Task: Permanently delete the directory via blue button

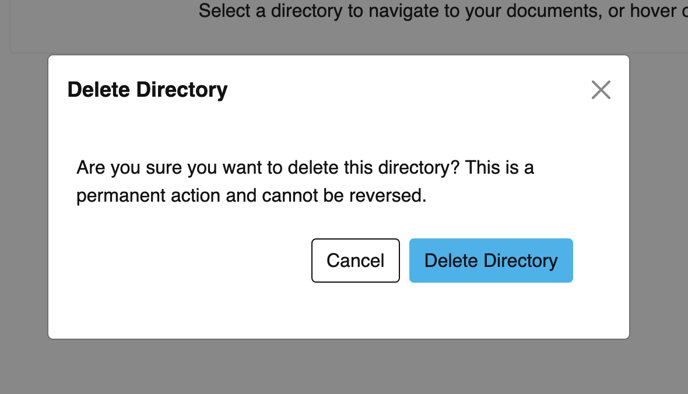Action: pyautogui.click(x=491, y=261)
